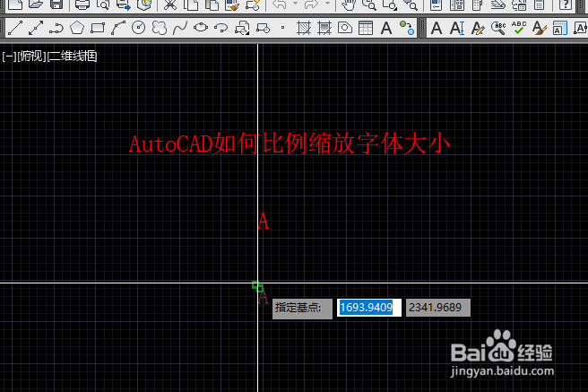
Task: Select the Line drawing tool
Action: pyautogui.click(x=15, y=28)
